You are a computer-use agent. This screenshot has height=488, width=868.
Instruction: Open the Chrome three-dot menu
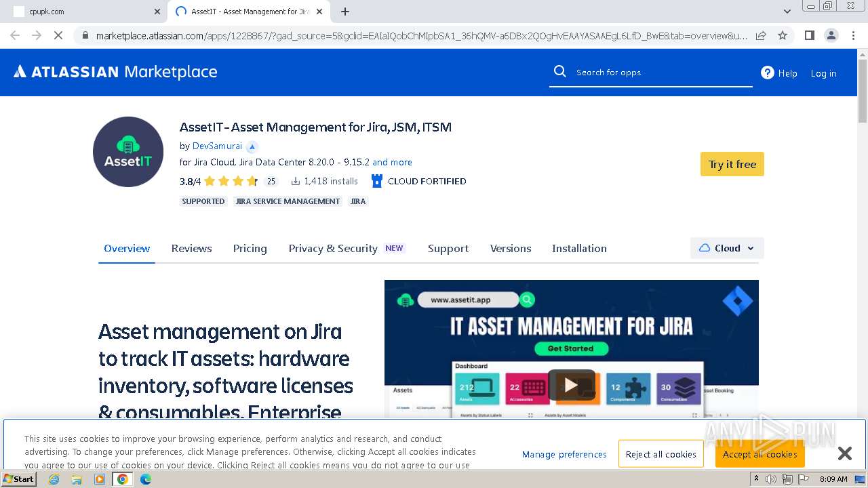click(x=853, y=35)
